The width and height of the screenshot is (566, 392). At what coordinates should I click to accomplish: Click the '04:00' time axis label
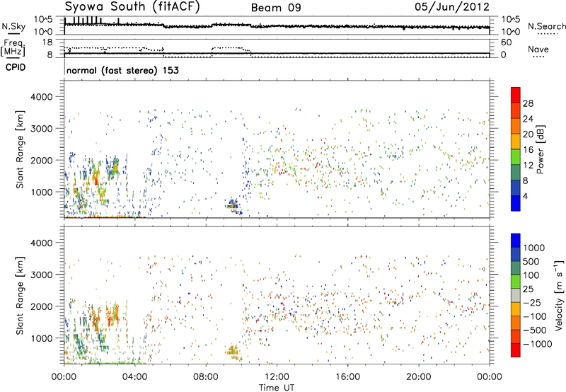coord(135,377)
